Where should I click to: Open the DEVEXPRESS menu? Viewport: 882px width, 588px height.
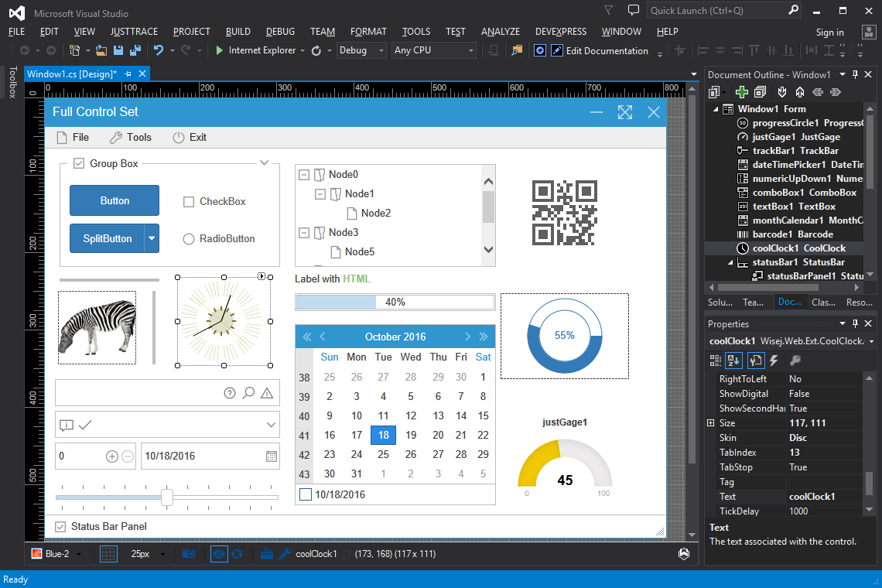pos(561,32)
